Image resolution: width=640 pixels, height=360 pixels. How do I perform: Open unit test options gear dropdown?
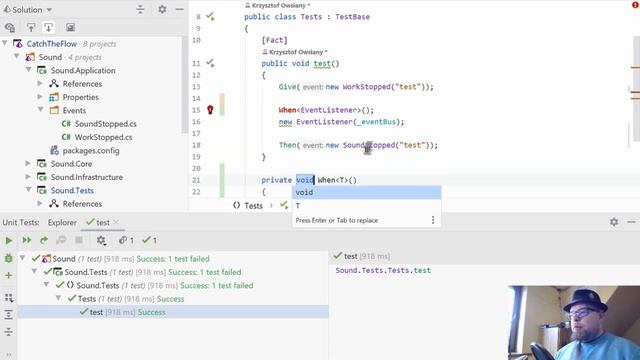pyautogui.click(x=101, y=240)
